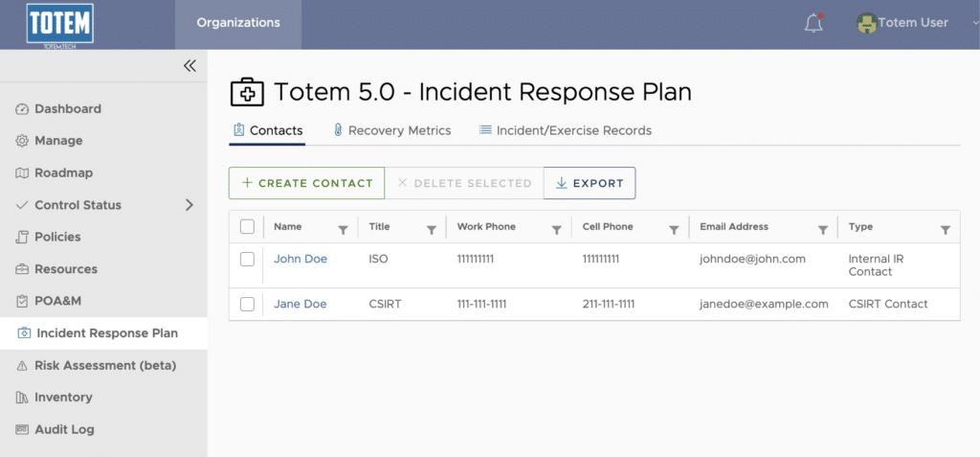Image resolution: width=980 pixels, height=457 pixels.
Task: Click the Totem User avatar icon
Action: click(866, 23)
